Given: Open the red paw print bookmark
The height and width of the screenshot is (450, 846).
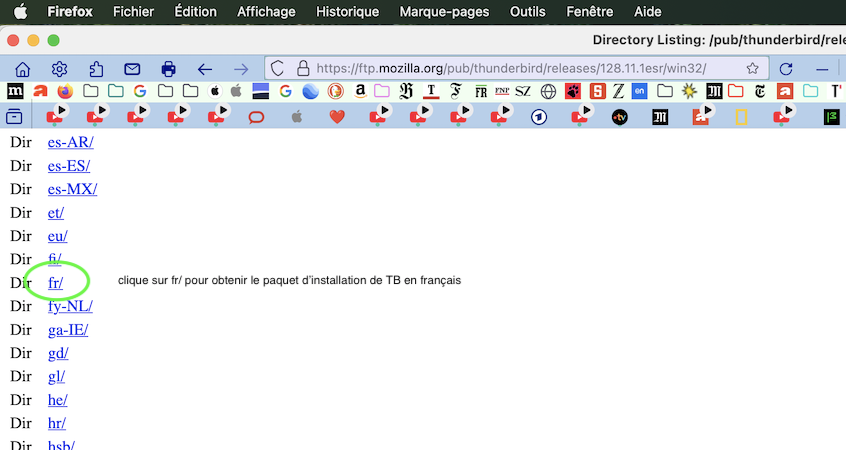Looking at the screenshot, I should click(x=573, y=91).
